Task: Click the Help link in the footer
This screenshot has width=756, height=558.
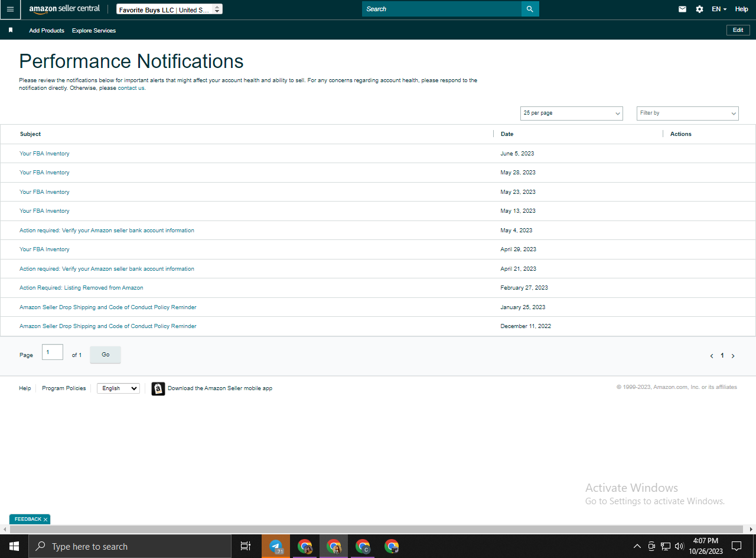Action: (x=25, y=388)
